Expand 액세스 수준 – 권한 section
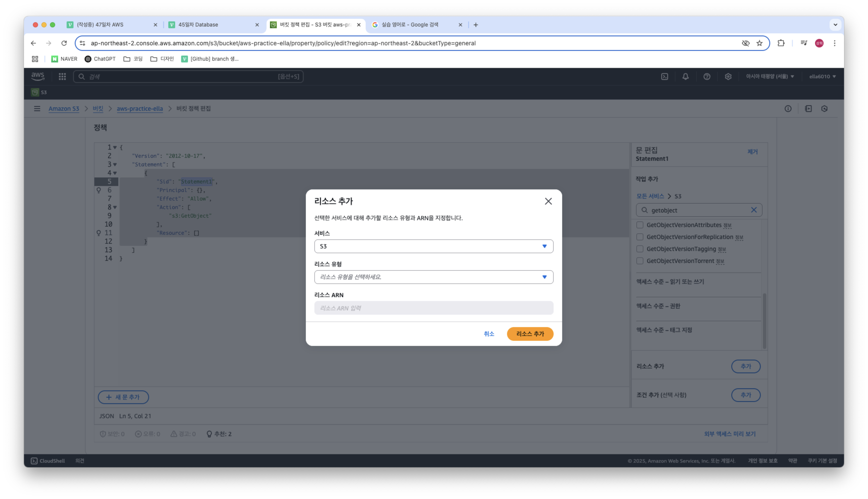This screenshot has height=499, width=868. 658,306
